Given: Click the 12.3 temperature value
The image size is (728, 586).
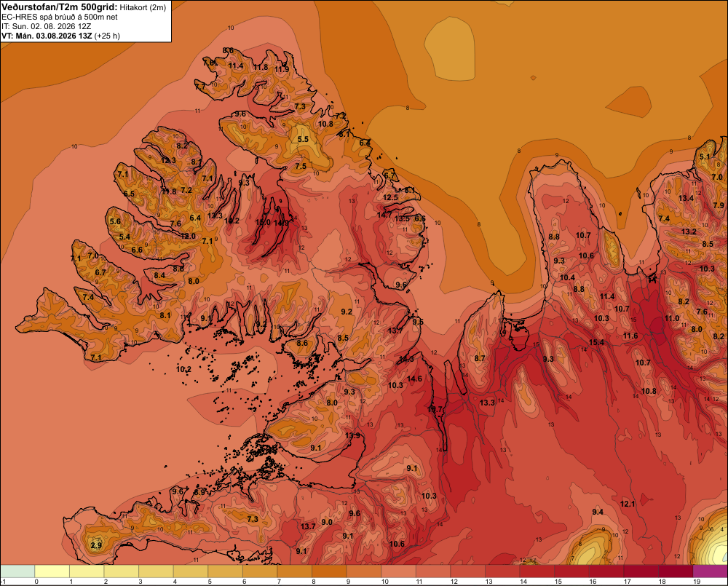Looking at the screenshot, I should [168, 161].
